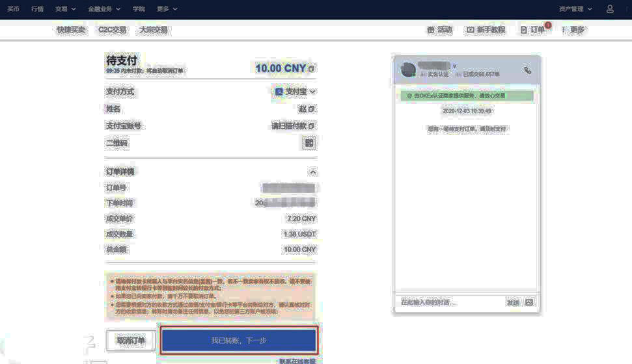This screenshot has width=632, height=364.
Task: Open 订单 orders with notification badge
Action: pyautogui.click(x=534, y=30)
